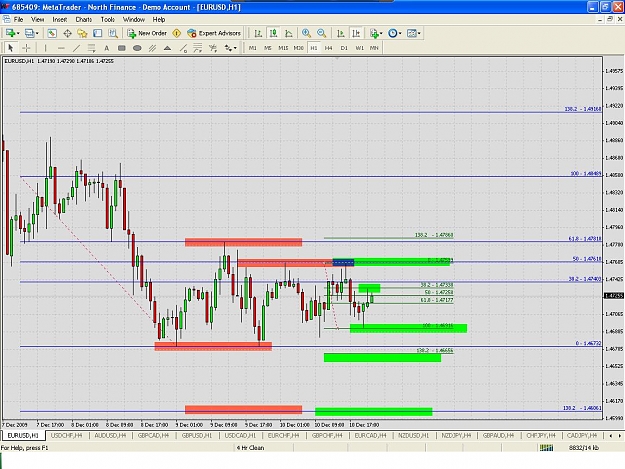This screenshot has height=469, width=625.
Task: Expand the Templates dropdown arrow
Action: (419, 33)
